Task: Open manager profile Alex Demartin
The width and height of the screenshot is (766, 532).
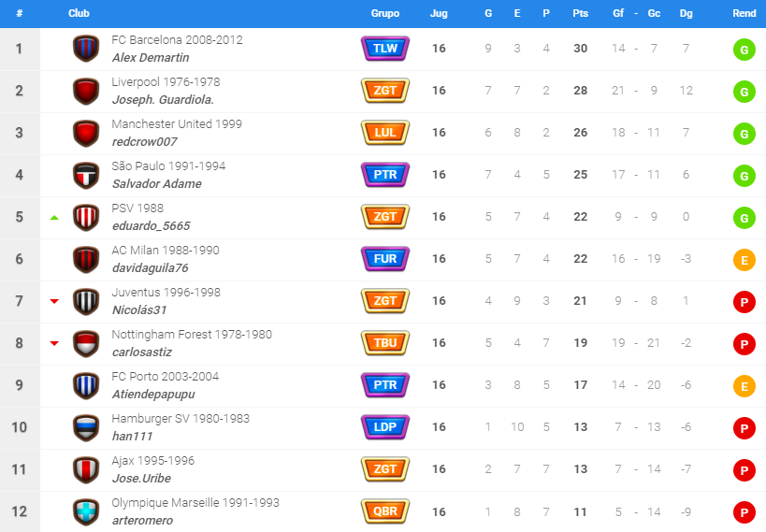Action: point(151,58)
